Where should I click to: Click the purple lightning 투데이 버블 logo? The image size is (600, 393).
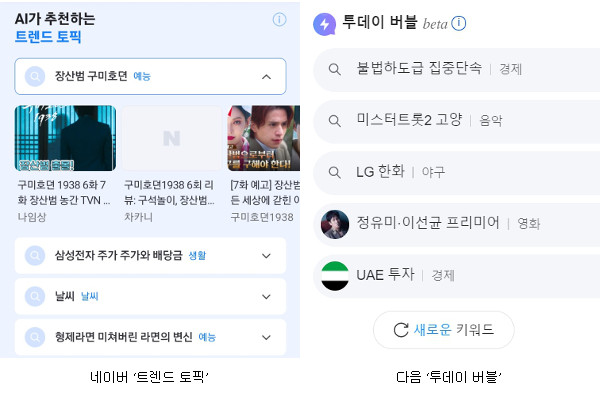click(324, 24)
